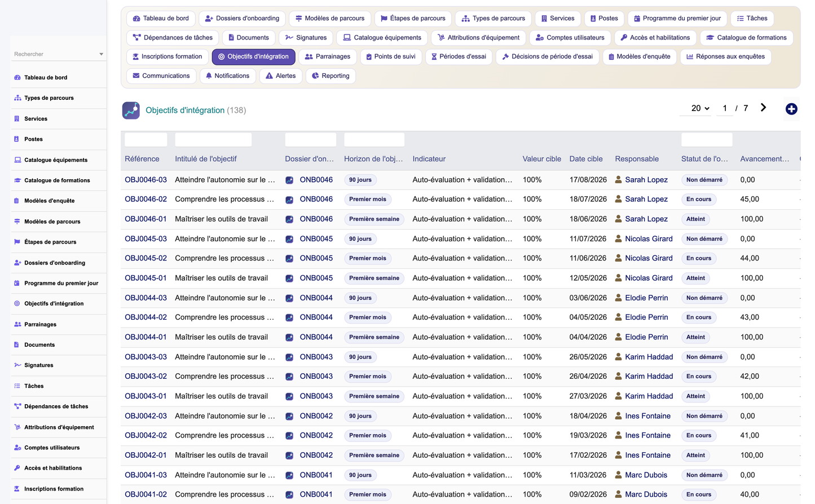
Task: Click sidebar Comptes utilisateurs icon
Action: 17,448
